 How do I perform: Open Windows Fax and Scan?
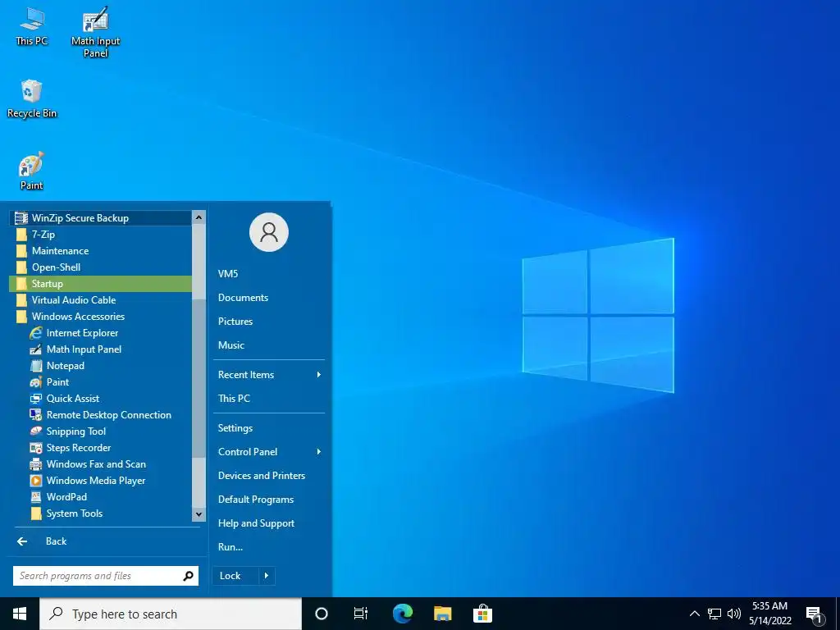pyautogui.click(x=100, y=464)
